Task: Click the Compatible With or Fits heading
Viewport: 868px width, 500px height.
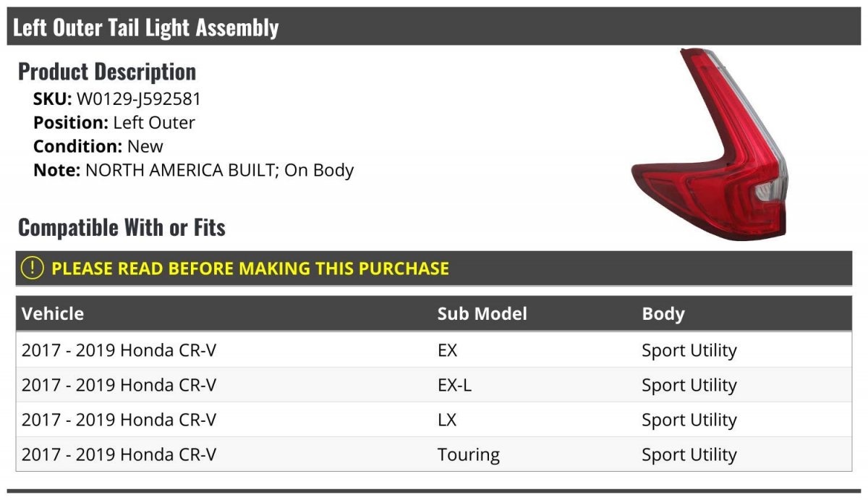Action: 122,227
